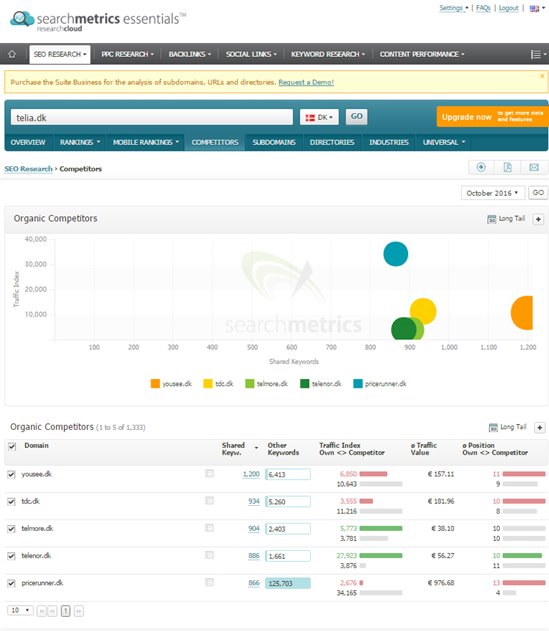Click current page number 1 in pagination

coord(66,611)
